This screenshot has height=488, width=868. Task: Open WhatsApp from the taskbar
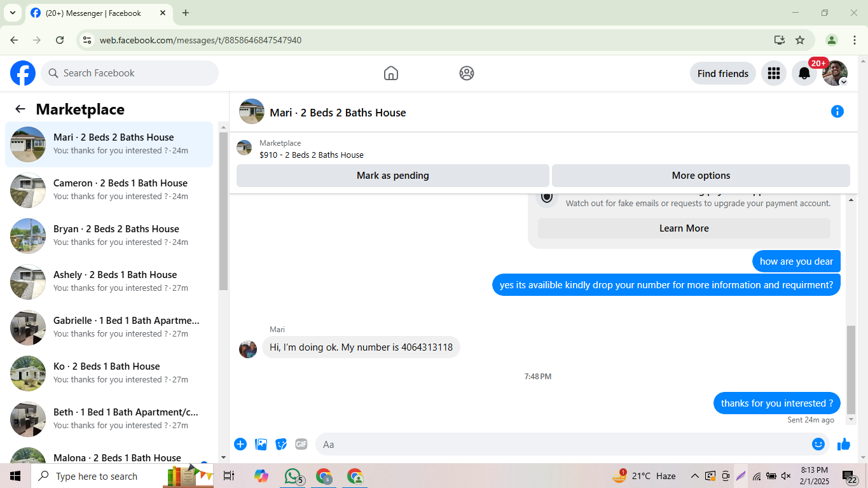[x=293, y=476]
